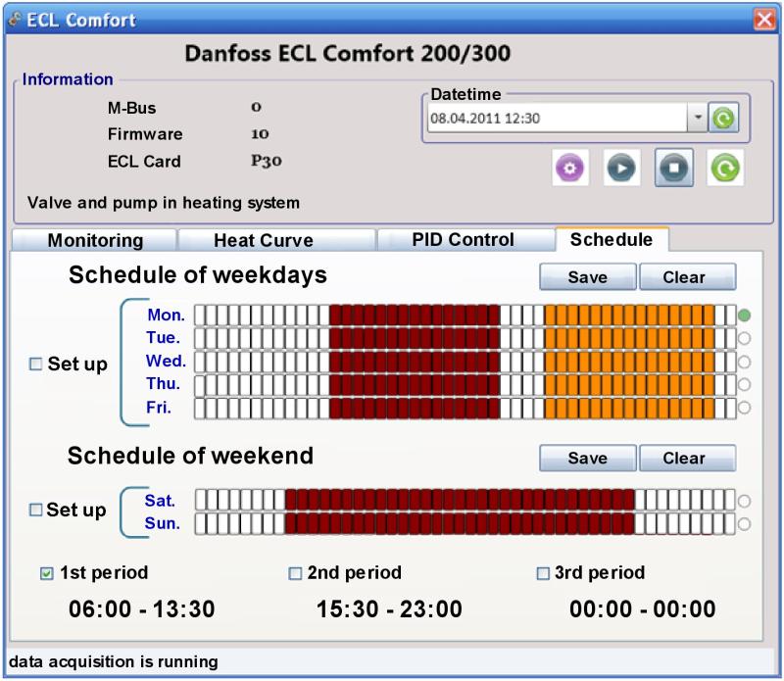Select the Tue. row radio button
This screenshot has height=681, width=784.
[x=744, y=338]
